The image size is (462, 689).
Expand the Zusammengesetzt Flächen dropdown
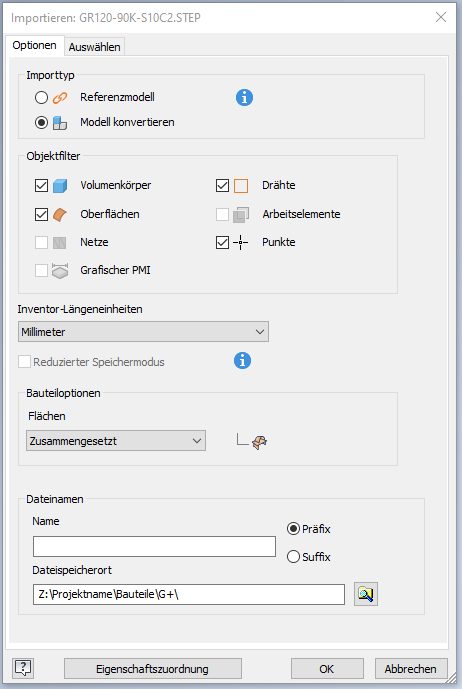tap(116, 441)
